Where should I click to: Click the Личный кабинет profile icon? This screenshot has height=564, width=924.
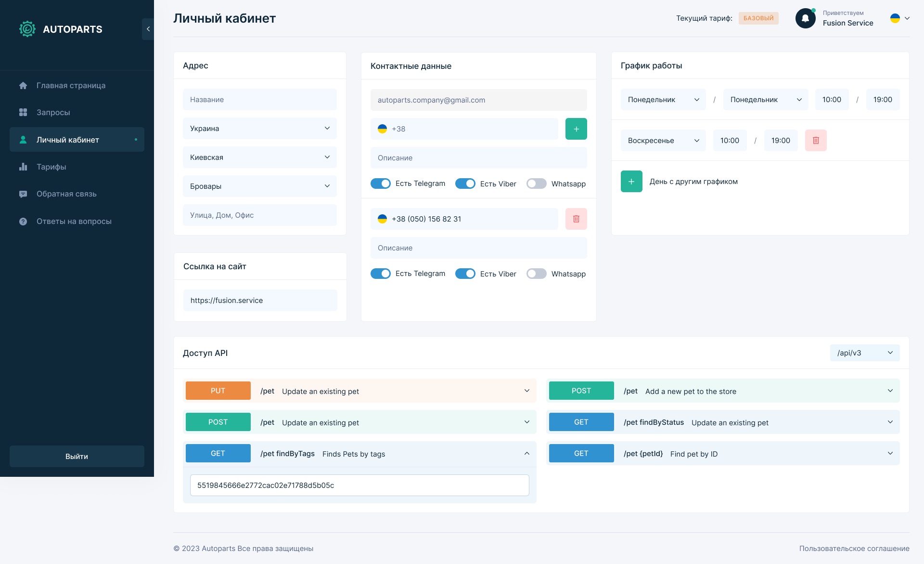(23, 139)
